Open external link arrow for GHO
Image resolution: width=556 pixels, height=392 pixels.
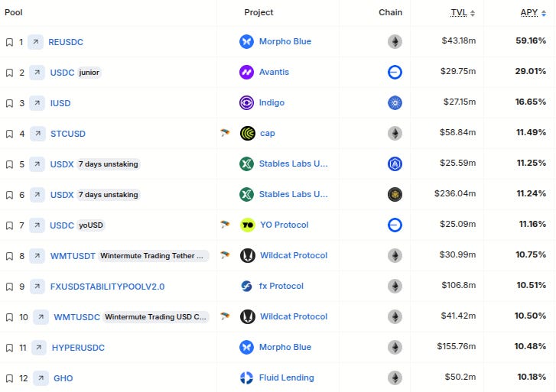[x=41, y=377]
